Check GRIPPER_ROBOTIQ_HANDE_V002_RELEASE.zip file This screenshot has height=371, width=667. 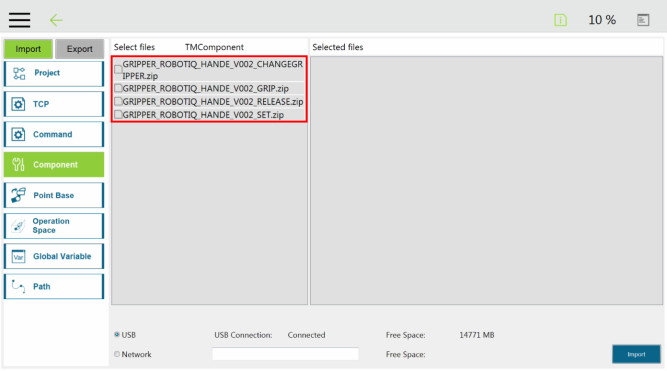[x=118, y=102]
